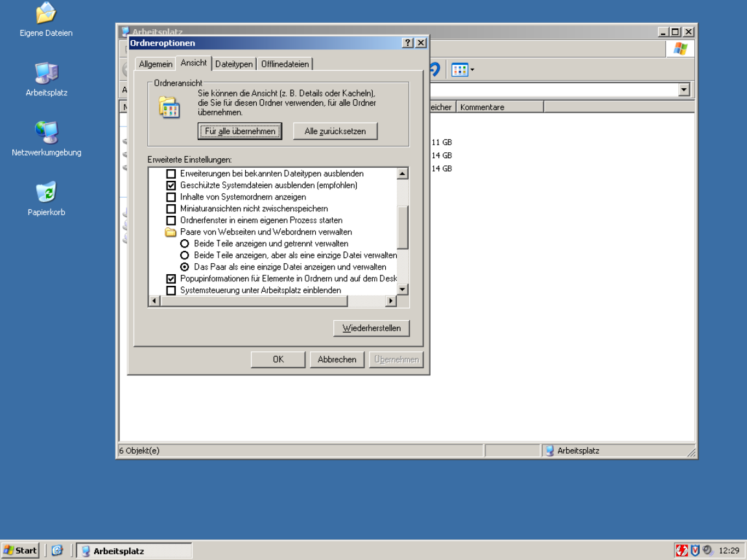Click the settings list scroll down arrow

(403, 290)
